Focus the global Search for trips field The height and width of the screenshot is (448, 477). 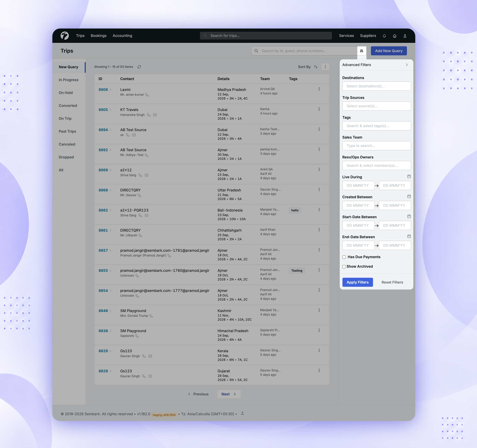[266, 36]
